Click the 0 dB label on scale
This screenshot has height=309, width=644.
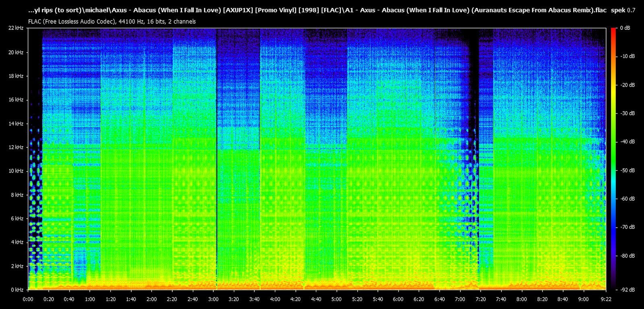pos(625,28)
